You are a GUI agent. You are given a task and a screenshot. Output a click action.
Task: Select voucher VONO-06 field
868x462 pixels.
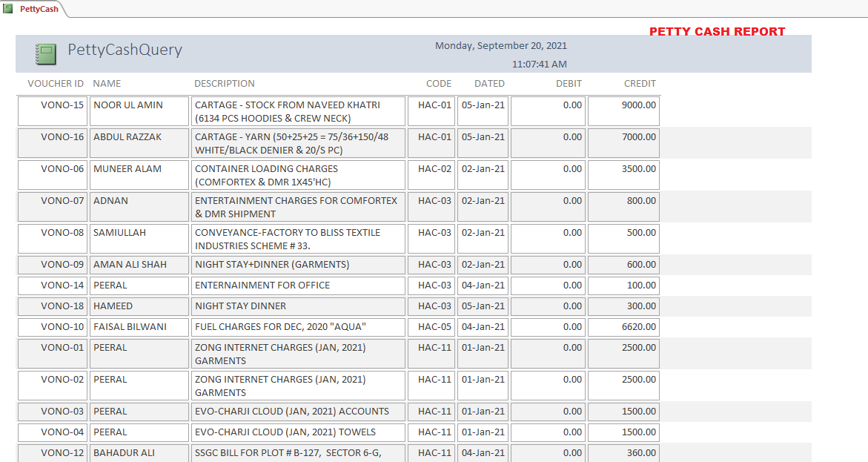pyautogui.click(x=53, y=175)
